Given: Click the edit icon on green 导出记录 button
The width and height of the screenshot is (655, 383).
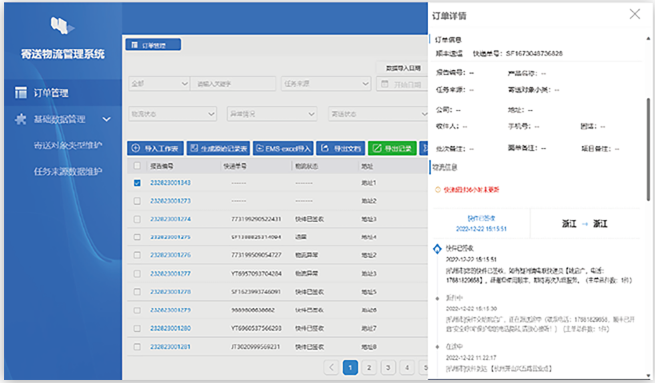Looking at the screenshot, I should point(377,148).
